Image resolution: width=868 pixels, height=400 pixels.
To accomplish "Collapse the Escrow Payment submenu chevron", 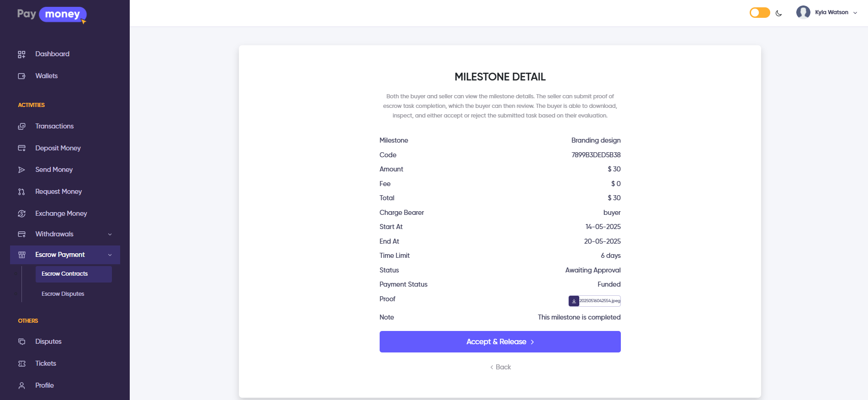I will point(110,255).
